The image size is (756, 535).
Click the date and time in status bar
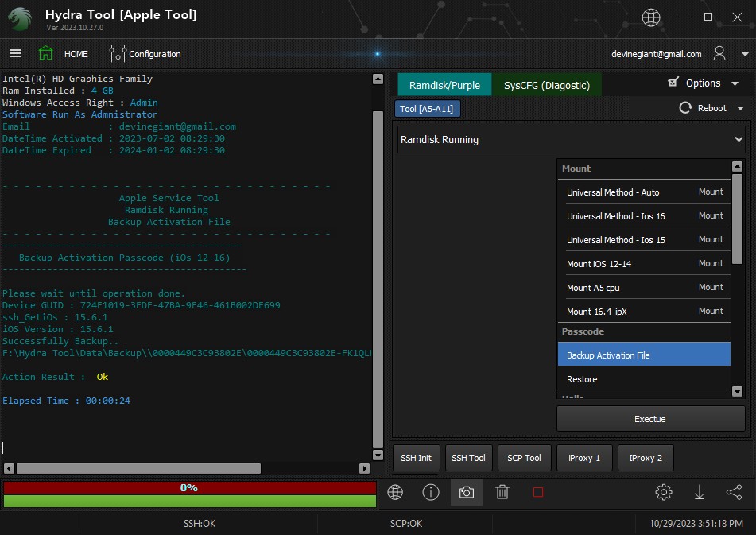[x=696, y=523]
